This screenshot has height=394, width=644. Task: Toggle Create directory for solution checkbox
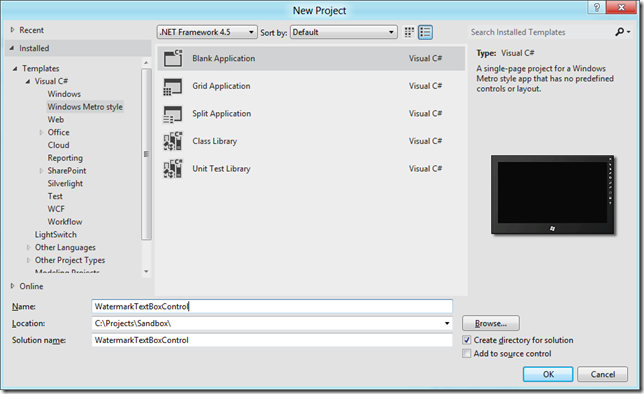467,340
